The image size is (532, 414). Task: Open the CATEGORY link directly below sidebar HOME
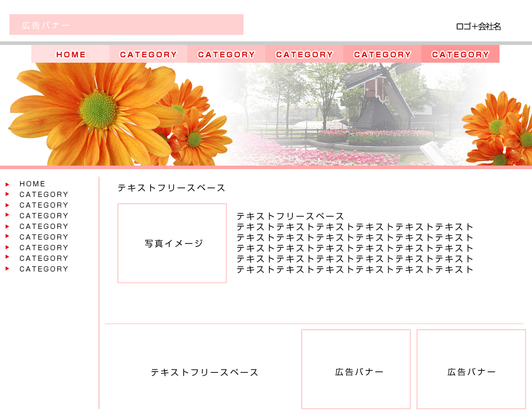(44, 195)
